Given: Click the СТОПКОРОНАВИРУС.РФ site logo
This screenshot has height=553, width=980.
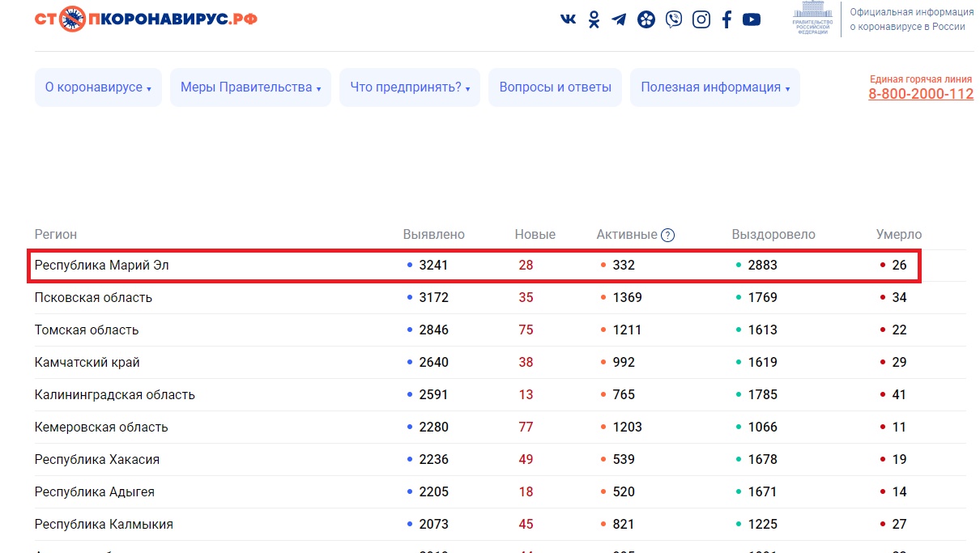Looking at the screenshot, I should tap(146, 18).
